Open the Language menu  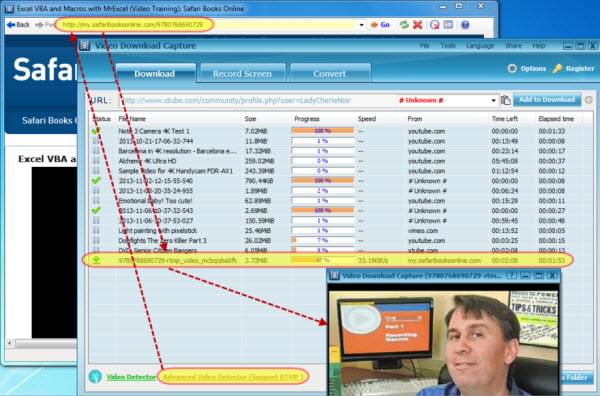(x=480, y=46)
